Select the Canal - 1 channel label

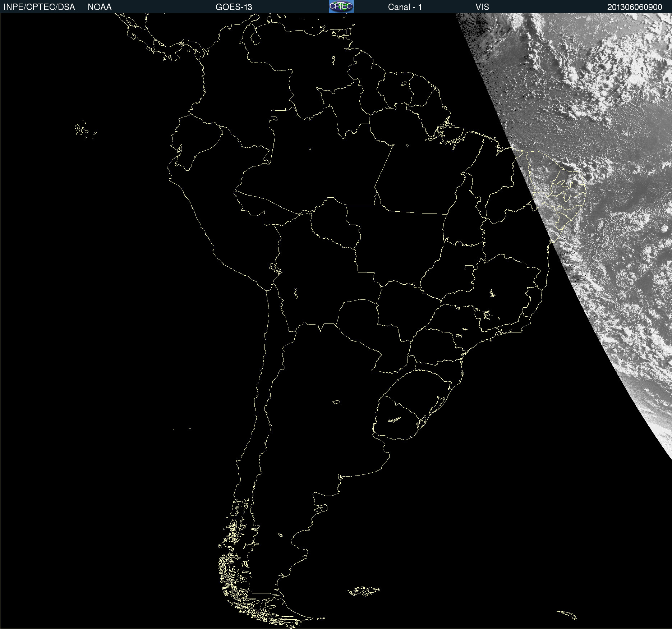tap(405, 7)
